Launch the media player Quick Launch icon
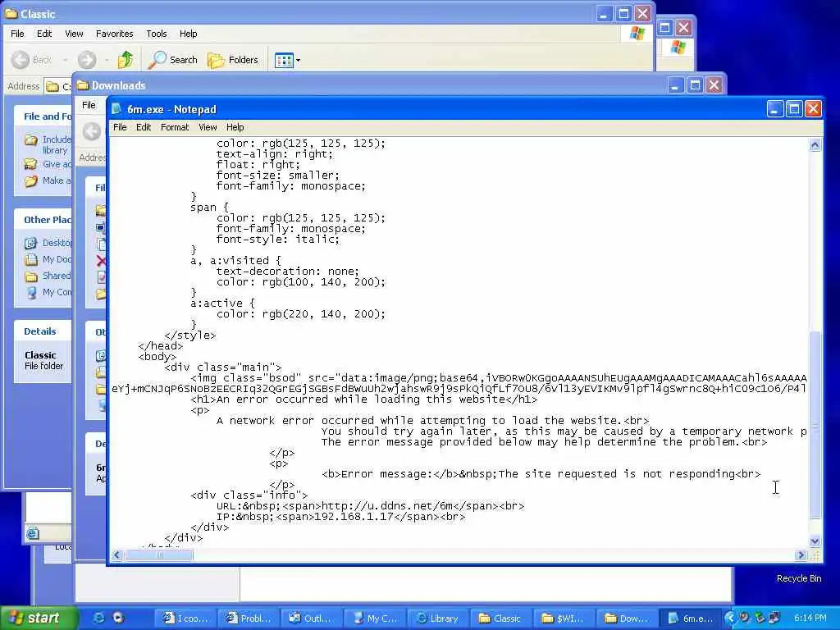This screenshot has width=840, height=630. point(118,619)
